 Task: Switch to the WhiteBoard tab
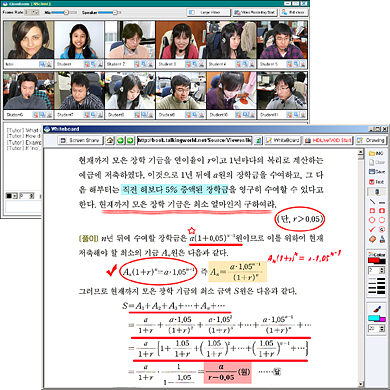283,140
